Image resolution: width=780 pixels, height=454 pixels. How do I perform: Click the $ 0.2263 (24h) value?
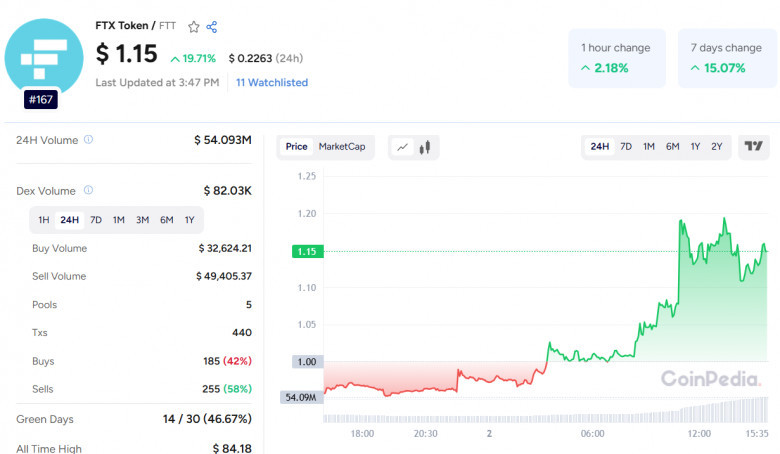(x=266, y=59)
